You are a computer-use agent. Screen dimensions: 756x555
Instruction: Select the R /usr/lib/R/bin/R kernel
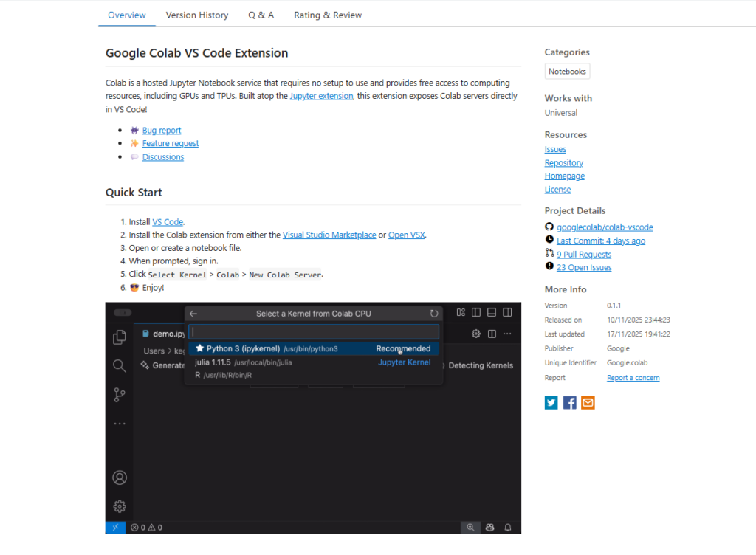pos(314,375)
